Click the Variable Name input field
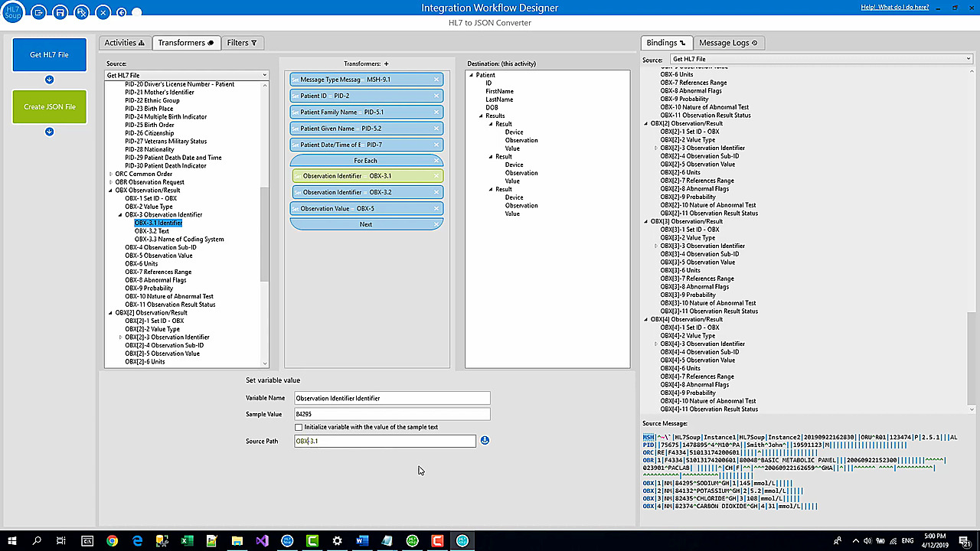The width and height of the screenshot is (980, 551). pos(392,398)
